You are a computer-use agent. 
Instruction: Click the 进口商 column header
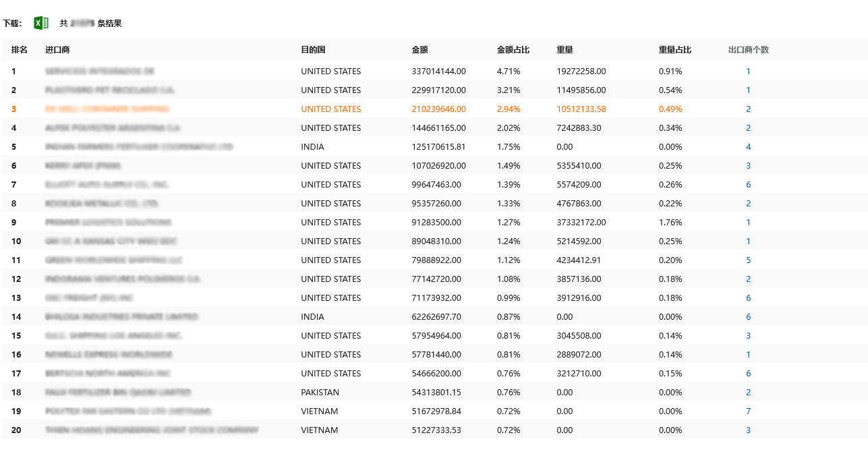[57, 50]
